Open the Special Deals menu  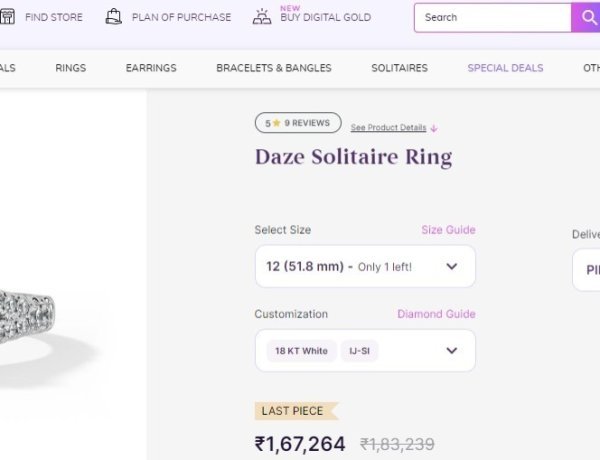pos(505,68)
